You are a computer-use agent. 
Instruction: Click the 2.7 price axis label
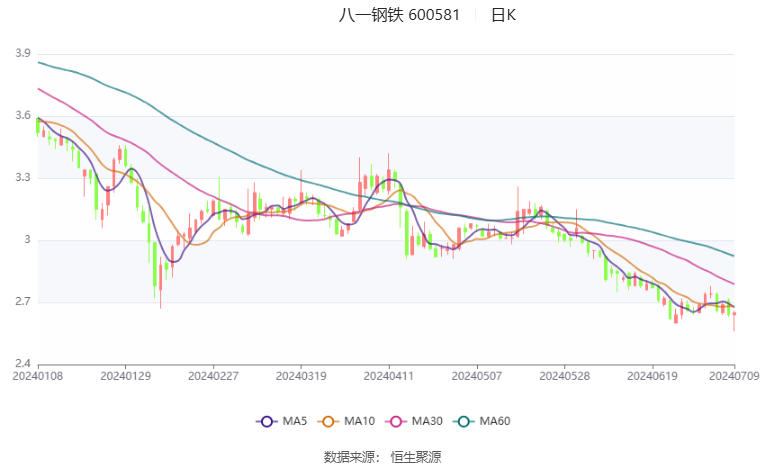pos(22,302)
